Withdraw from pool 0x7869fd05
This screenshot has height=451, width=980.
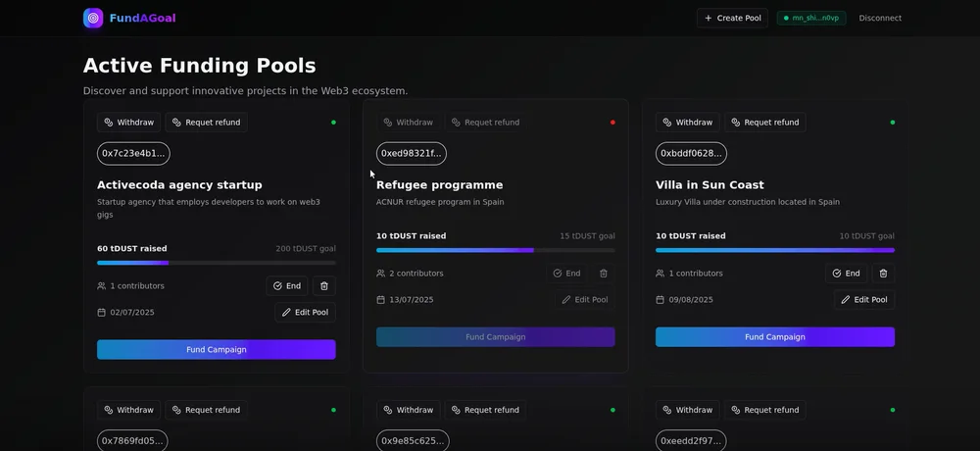128,410
